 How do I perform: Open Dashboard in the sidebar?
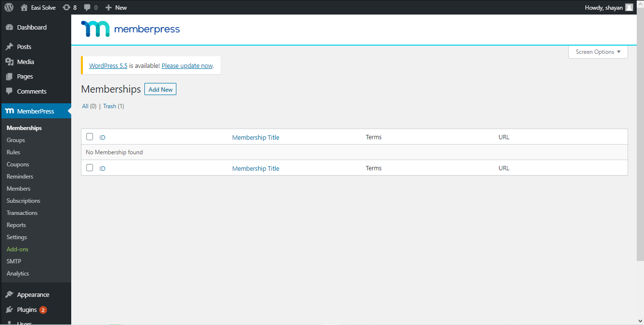point(32,28)
